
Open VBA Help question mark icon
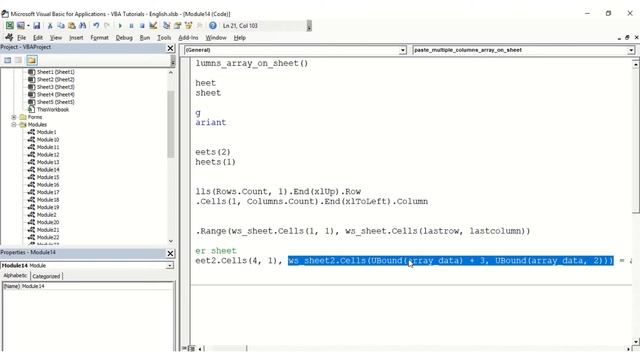213,26
